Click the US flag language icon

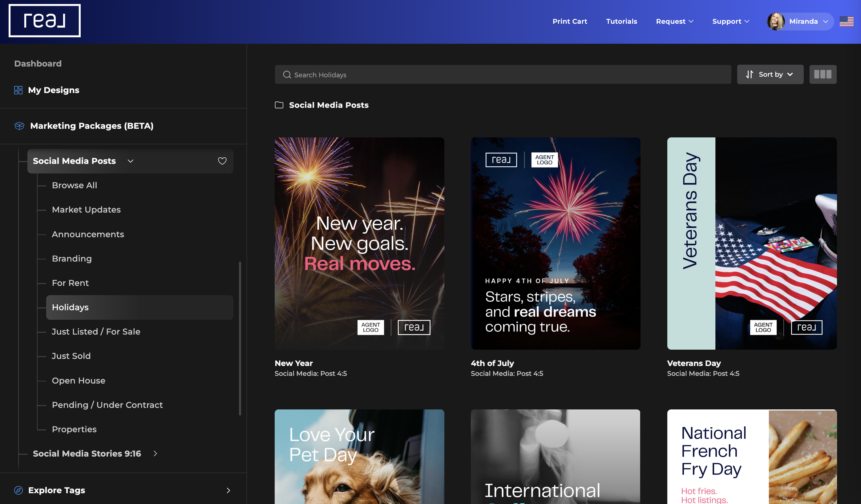coord(846,21)
